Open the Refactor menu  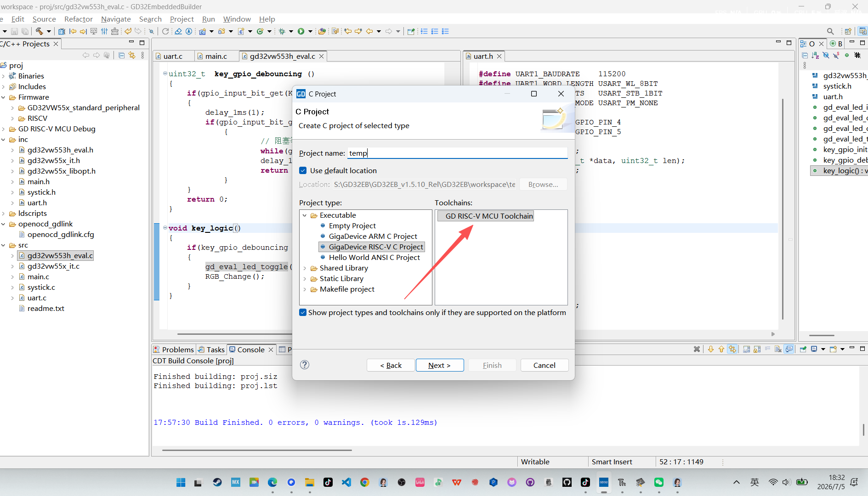tap(79, 19)
